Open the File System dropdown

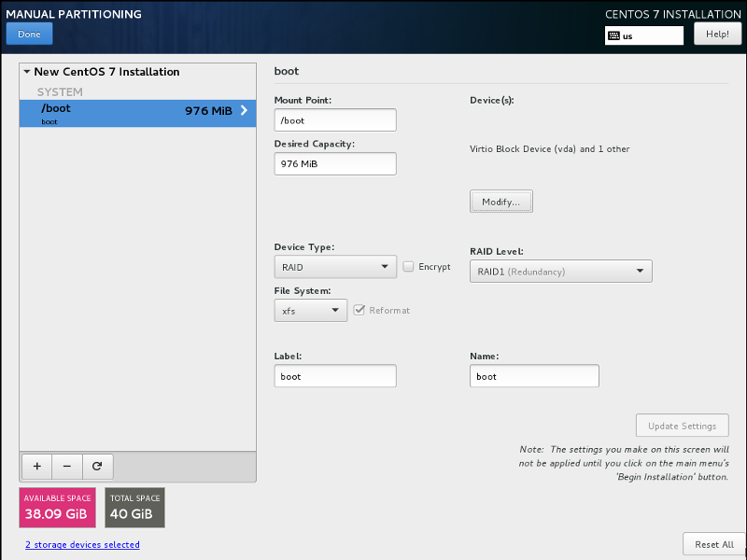point(310,310)
